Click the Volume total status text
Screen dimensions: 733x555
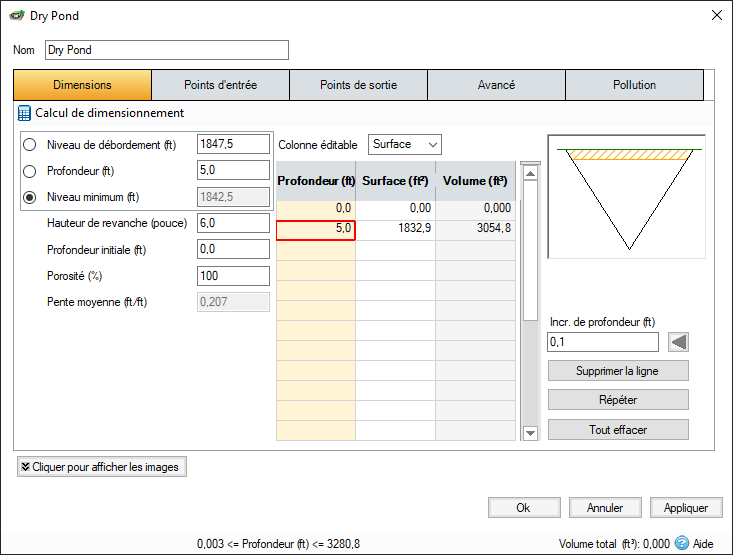point(614,544)
